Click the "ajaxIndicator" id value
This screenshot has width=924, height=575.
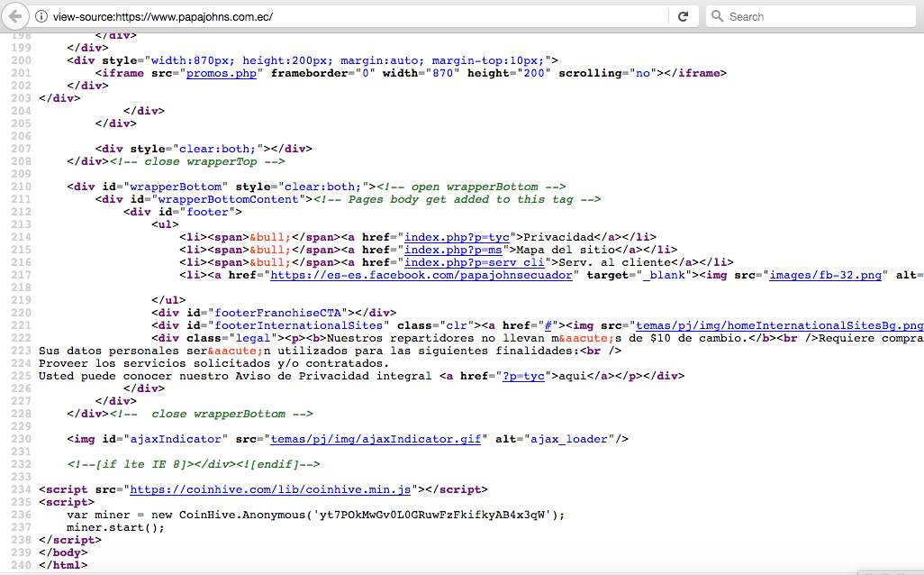click(x=176, y=439)
